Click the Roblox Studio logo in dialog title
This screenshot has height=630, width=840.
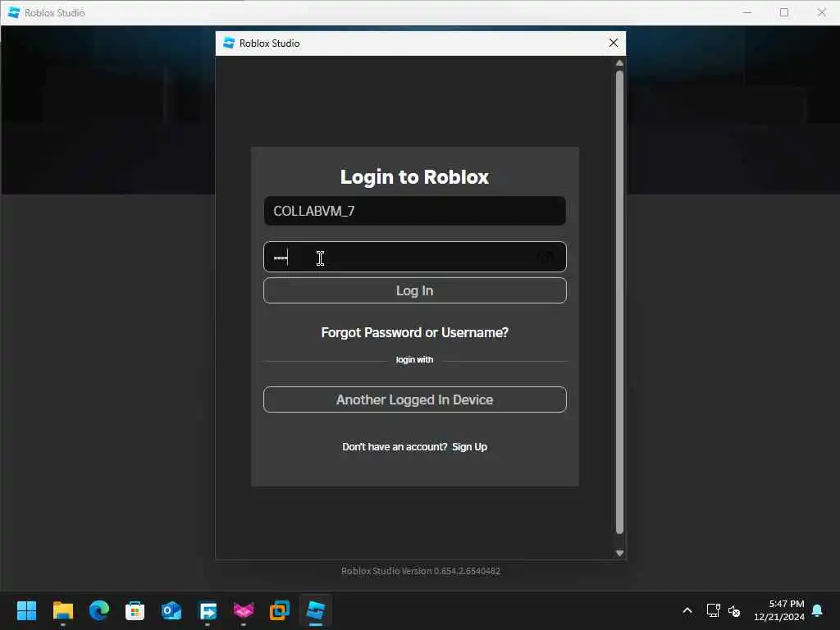pyautogui.click(x=230, y=43)
